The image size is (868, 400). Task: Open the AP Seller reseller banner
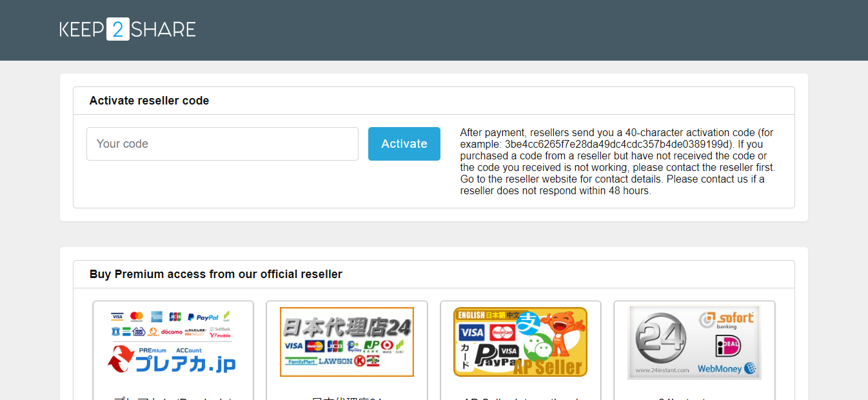[x=520, y=342]
